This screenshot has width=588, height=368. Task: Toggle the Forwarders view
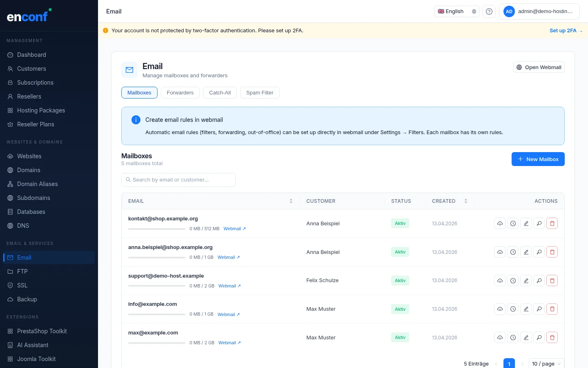click(180, 92)
